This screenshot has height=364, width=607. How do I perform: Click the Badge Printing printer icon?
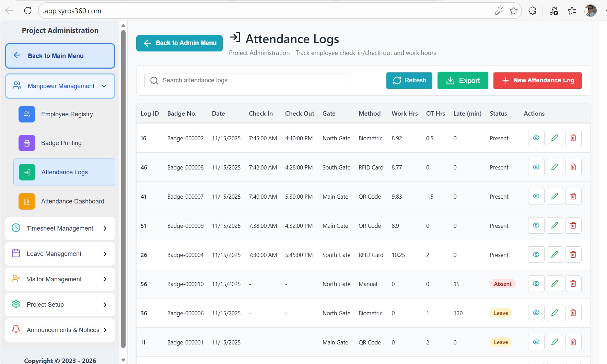pos(26,143)
